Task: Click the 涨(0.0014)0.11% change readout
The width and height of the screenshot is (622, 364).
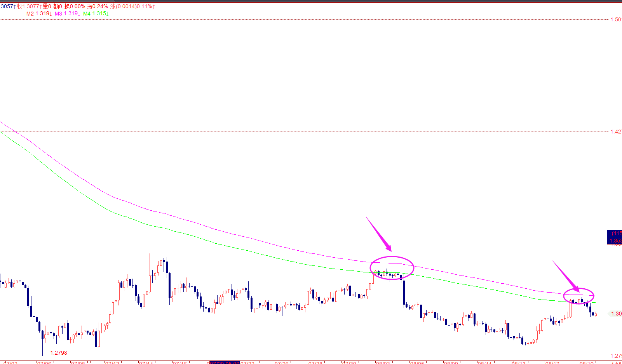Action: [132, 7]
